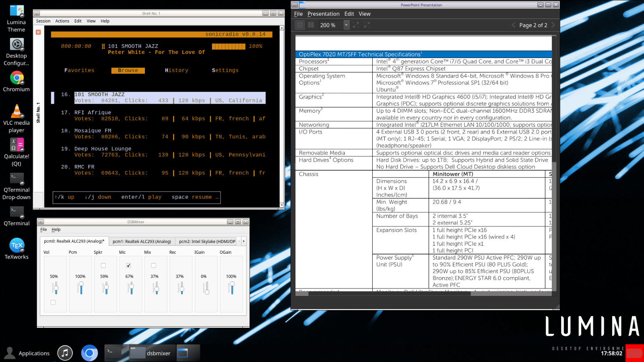The image size is (644, 362).
Task: Open Chromium from the desktop
Action: 17,82
